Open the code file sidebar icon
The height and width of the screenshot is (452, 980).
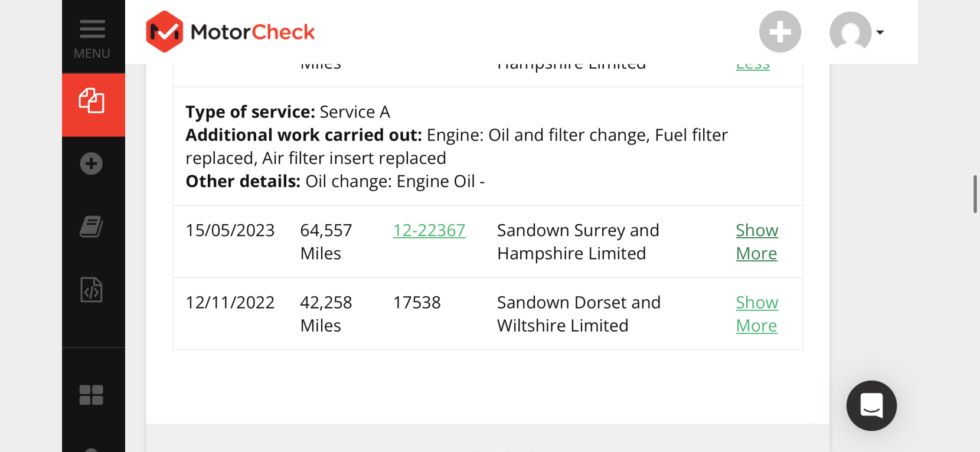[92, 290]
